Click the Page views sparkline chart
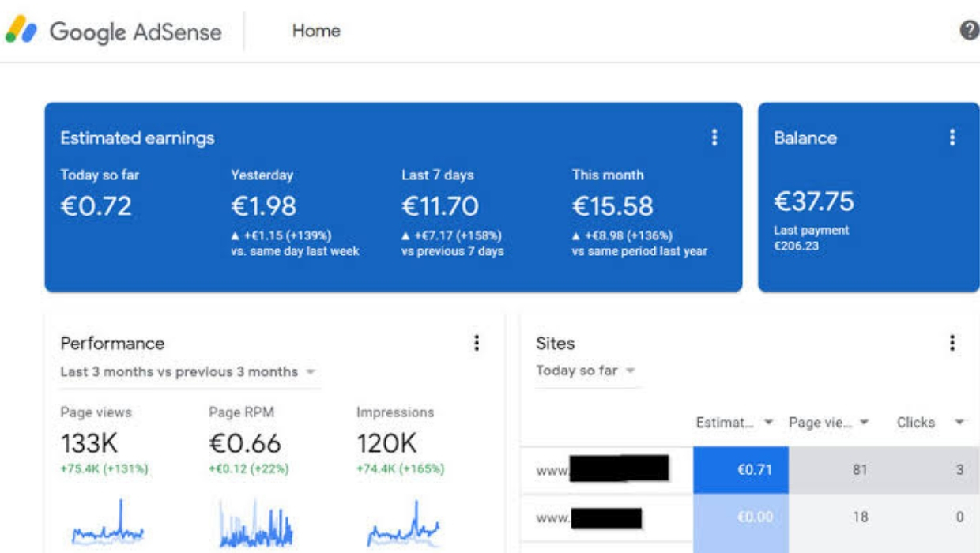The width and height of the screenshot is (980, 553). tap(107, 524)
